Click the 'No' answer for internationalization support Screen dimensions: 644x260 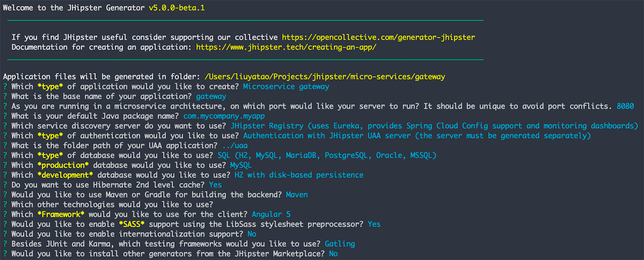[252, 234]
